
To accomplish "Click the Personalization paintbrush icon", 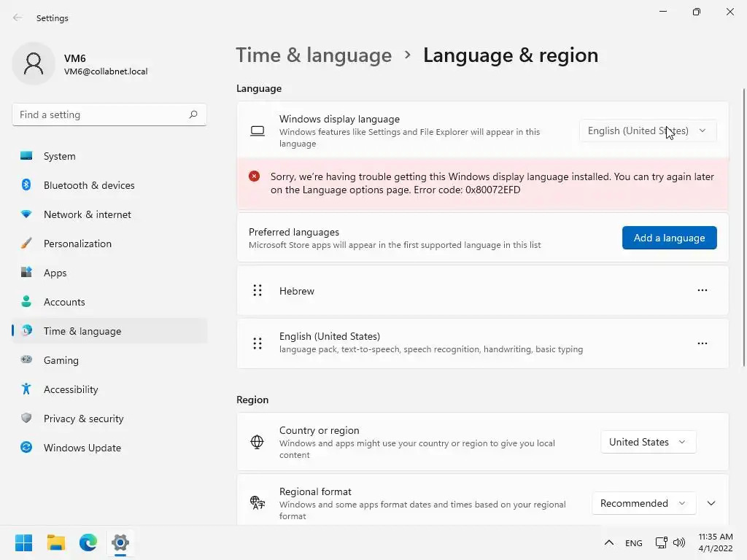I will tap(26, 244).
